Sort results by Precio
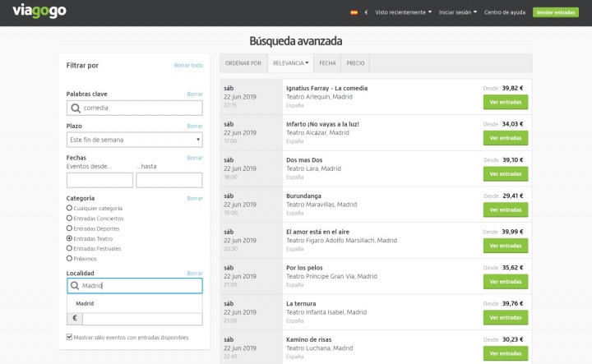 coord(355,63)
